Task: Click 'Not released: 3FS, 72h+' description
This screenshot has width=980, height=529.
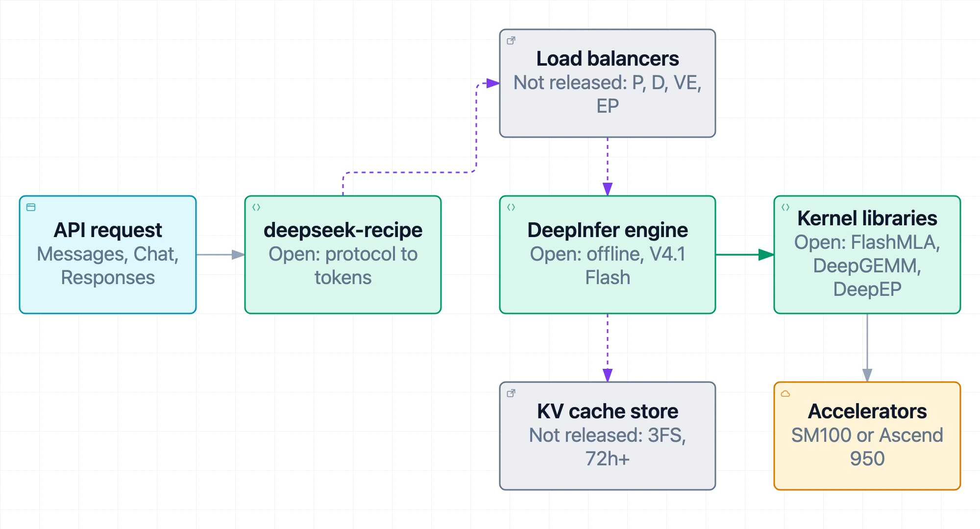Action: point(608,447)
